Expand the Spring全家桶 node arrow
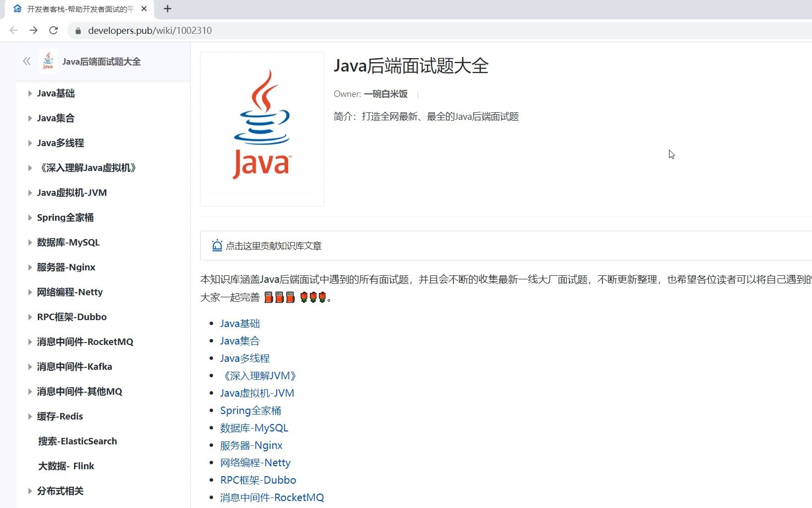This screenshot has width=812, height=508. pos(30,218)
